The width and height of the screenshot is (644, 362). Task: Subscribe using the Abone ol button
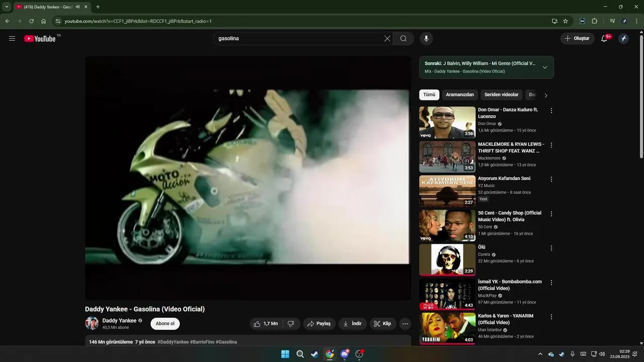(x=165, y=324)
